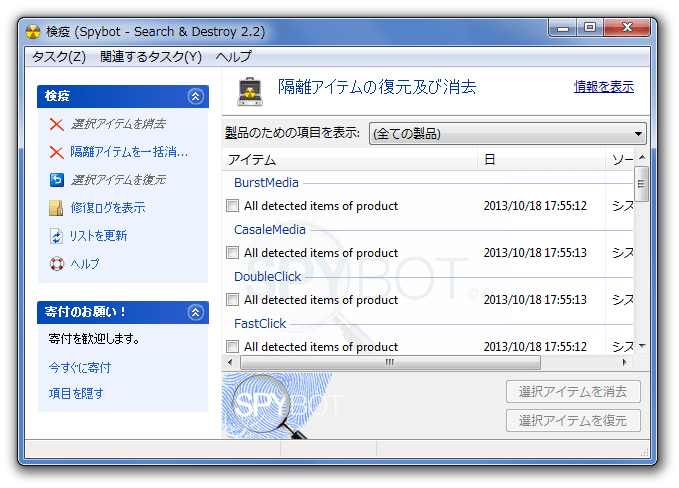
Task: Click the date 2013/10/18 17:55:13 in DoubleClick row
Action: [535, 300]
